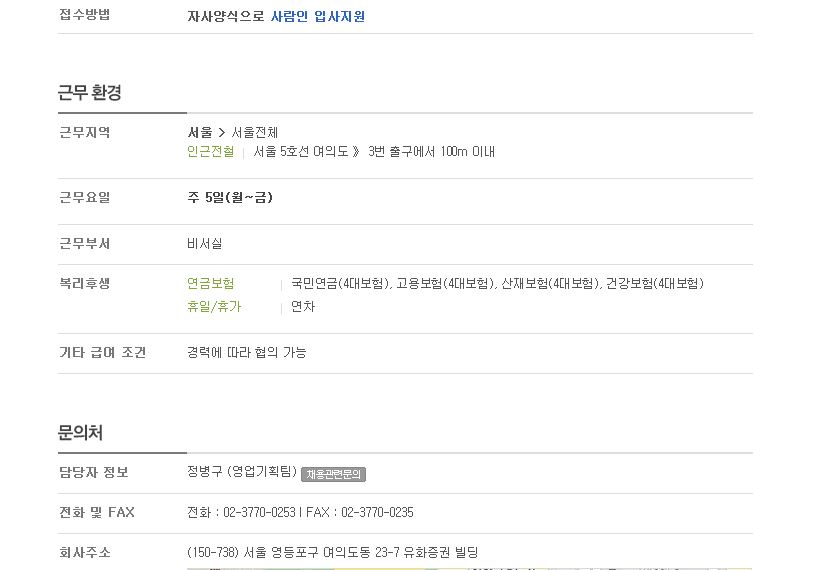The height and width of the screenshot is (570, 827).
Task: Click the 국민연금(4대보험) benefit text
Action: (341, 284)
